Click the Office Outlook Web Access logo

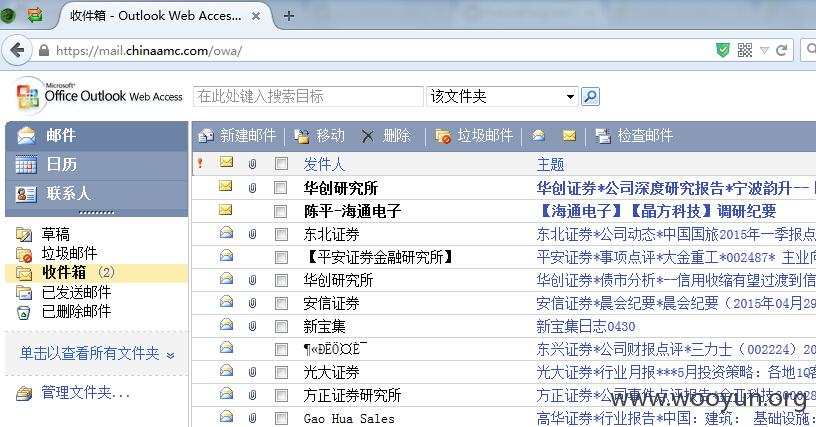pos(99,96)
